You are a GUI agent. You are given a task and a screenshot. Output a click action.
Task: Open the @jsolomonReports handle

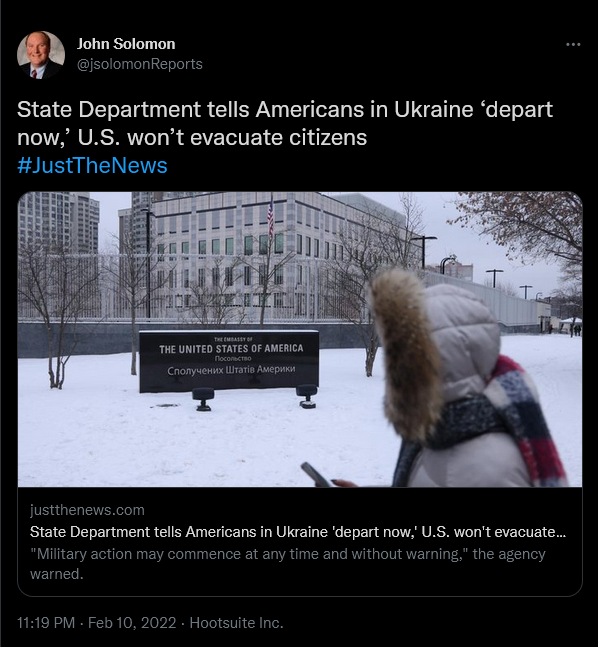139,64
